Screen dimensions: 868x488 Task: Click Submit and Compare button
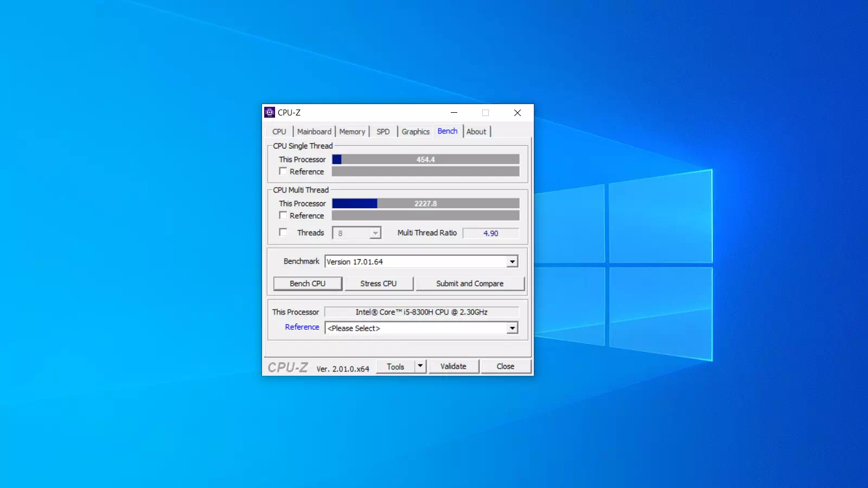click(470, 284)
